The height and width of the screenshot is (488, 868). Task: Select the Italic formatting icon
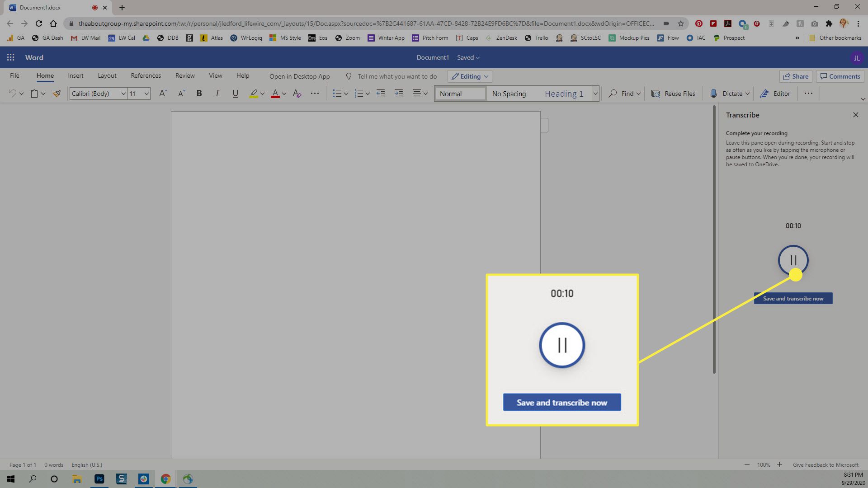pos(217,94)
